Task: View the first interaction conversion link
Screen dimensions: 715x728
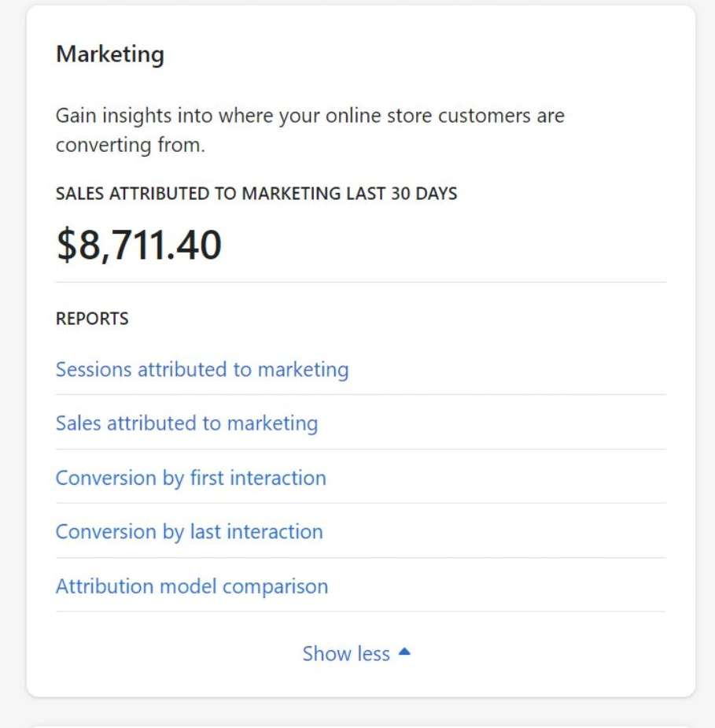Action: [x=190, y=479]
